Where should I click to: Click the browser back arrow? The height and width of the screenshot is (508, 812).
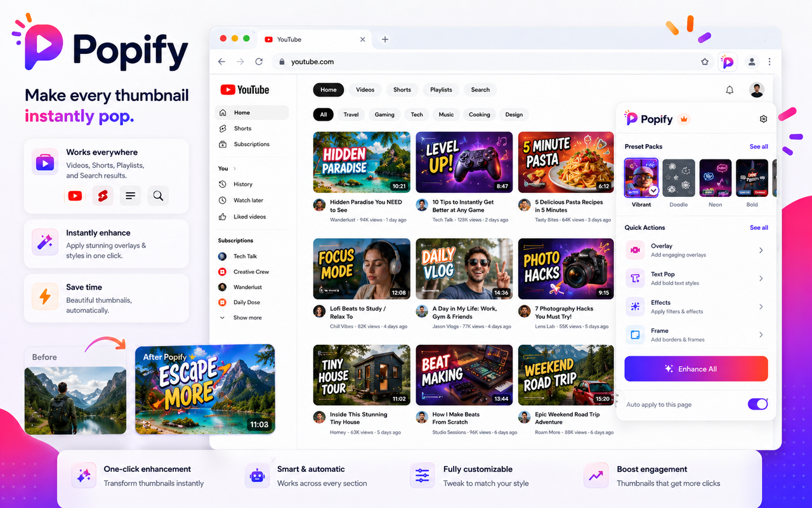(x=221, y=62)
